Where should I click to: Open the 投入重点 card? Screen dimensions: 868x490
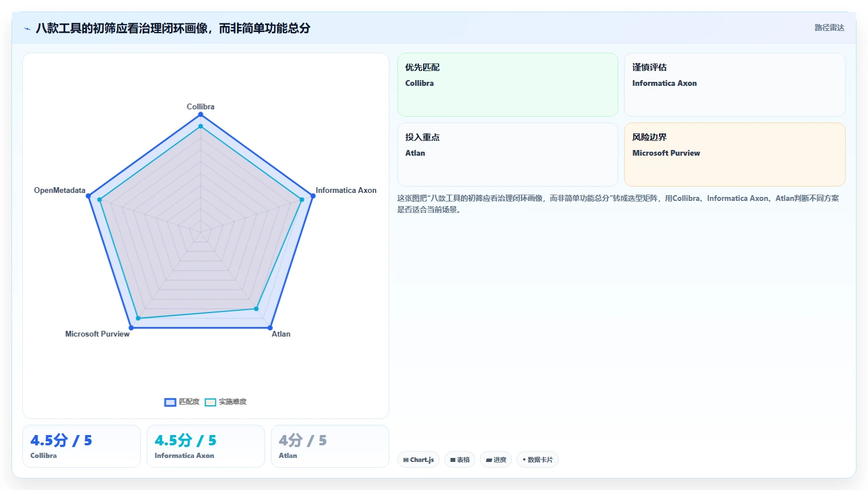[508, 155]
